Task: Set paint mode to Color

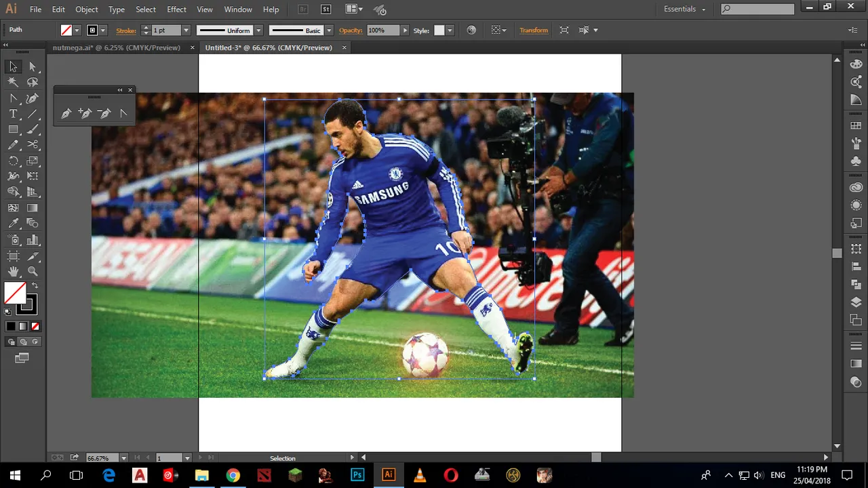Action: 11,327
